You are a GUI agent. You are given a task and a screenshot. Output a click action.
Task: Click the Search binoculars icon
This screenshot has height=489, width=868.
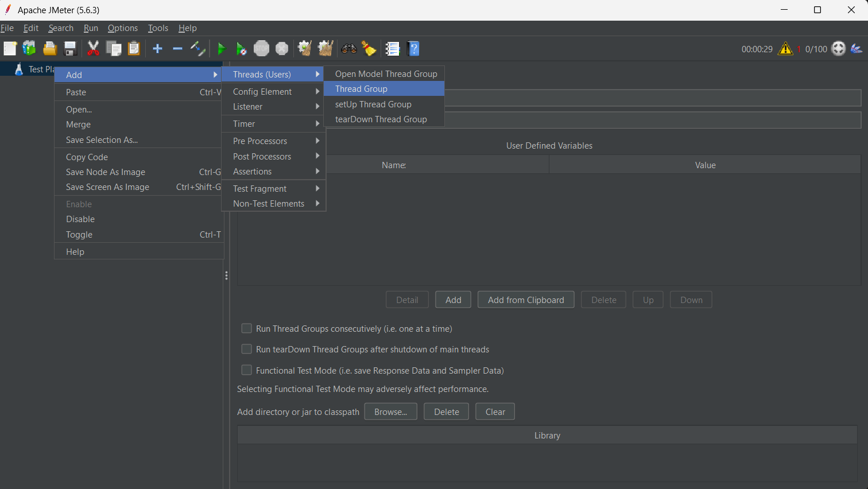pos(348,49)
